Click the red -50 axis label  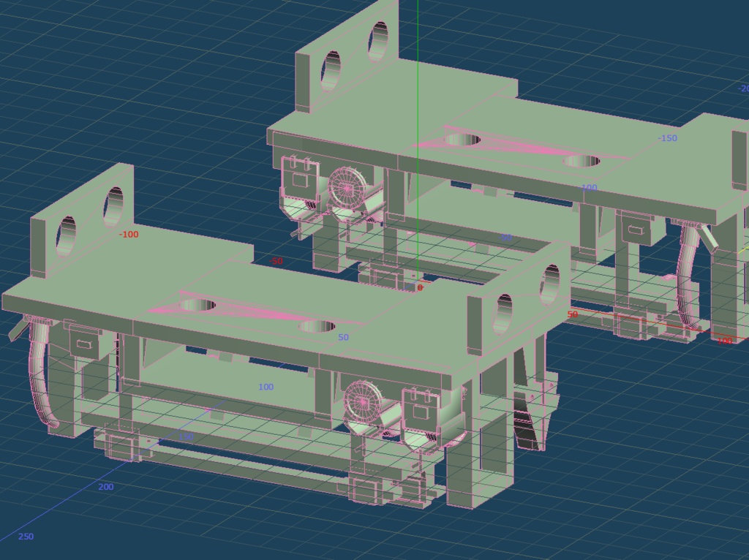point(276,261)
